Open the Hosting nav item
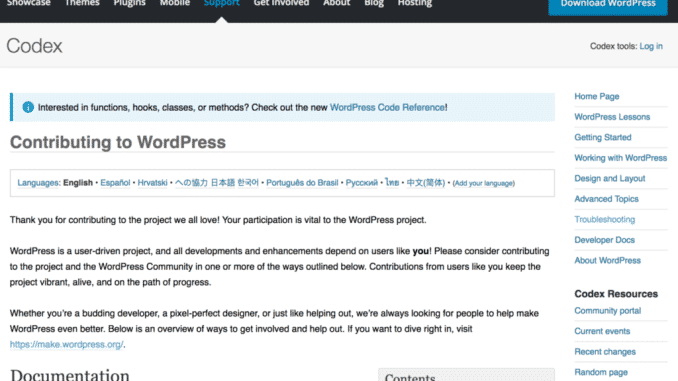The width and height of the screenshot is (678, 381). 415,3
